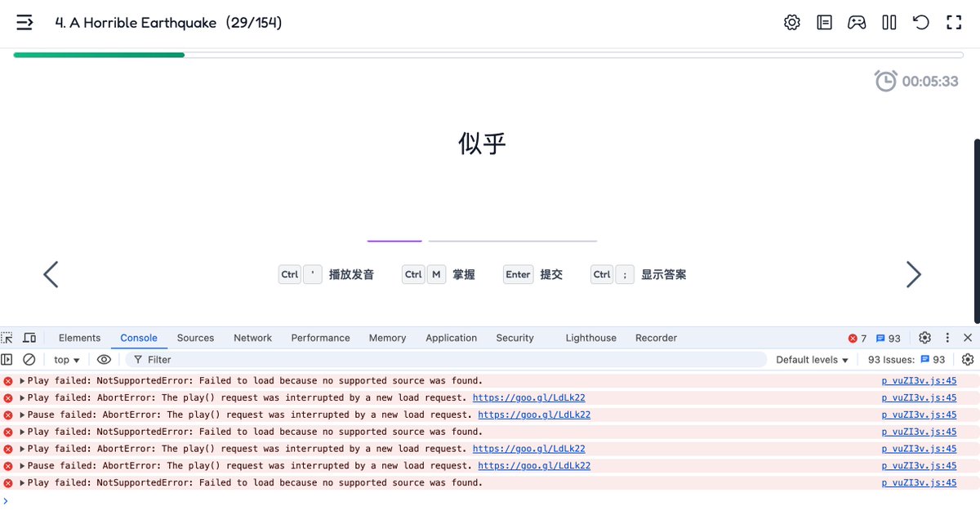Open the word list notebook icon
The width and height of the screenshot is (980, 510).
coord(825,23)
